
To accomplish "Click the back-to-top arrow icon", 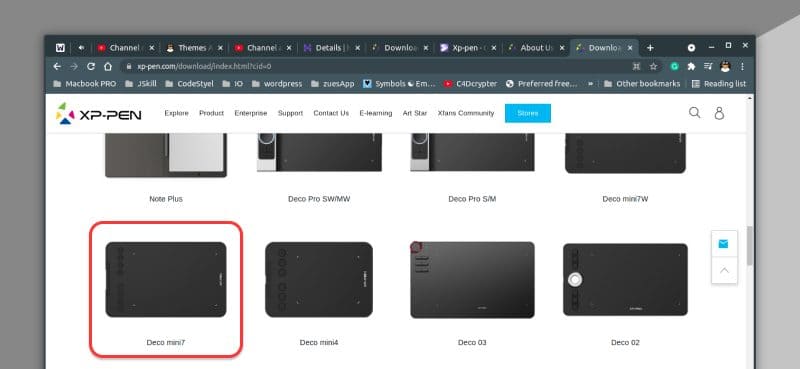I will pyautogui.click(x=724, y=270).
